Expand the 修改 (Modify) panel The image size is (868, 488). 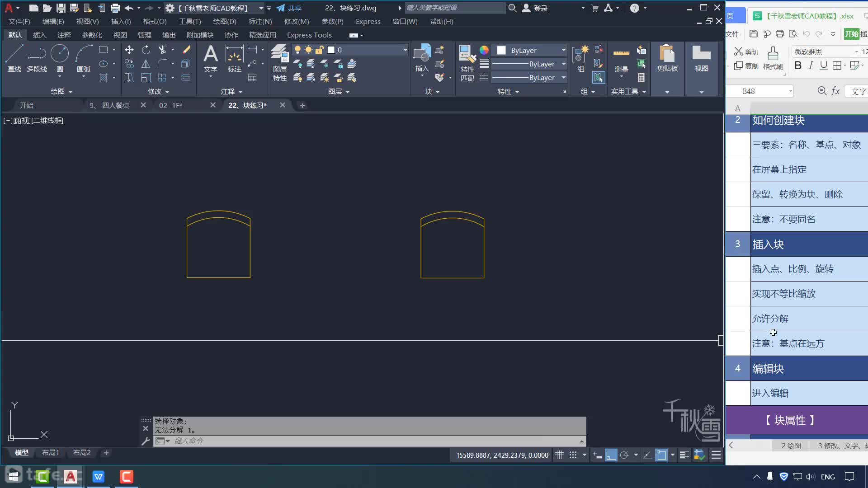[x=158, y=91]
